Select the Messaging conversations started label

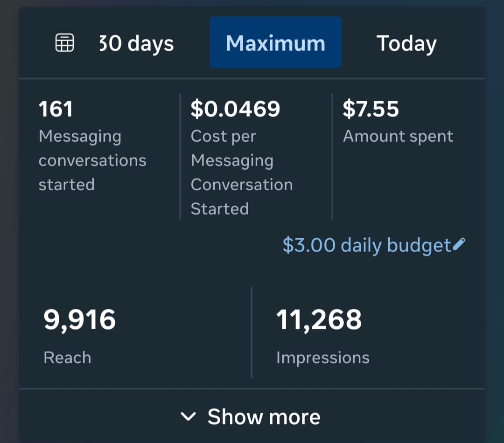click(92, 160)
